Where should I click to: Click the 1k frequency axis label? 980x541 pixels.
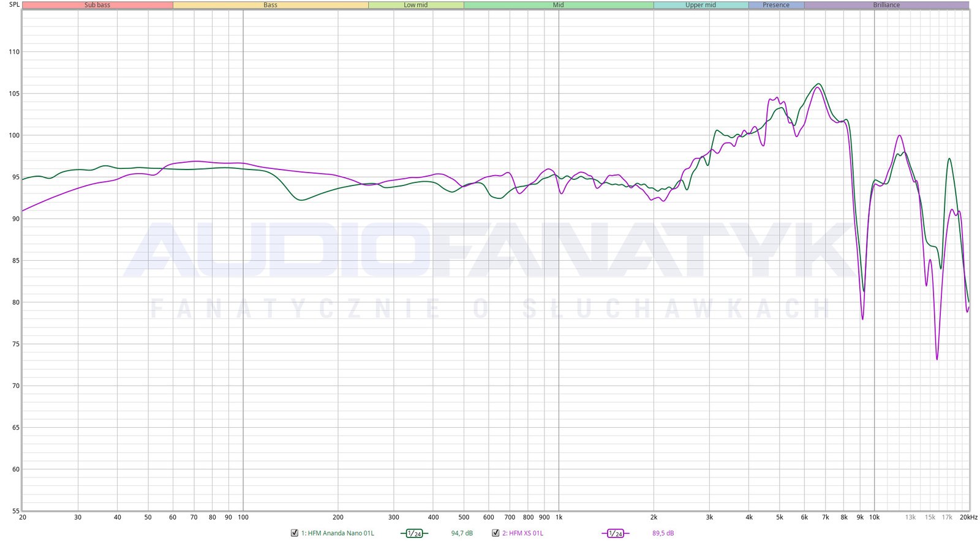(x=559, y=517)
